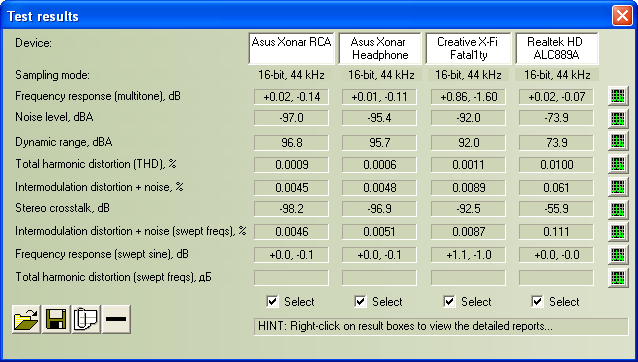This screenshot has width=638, height=362.
Task: Click the Realtek HD ALC889A device field
Action: [x=557, y=48]
